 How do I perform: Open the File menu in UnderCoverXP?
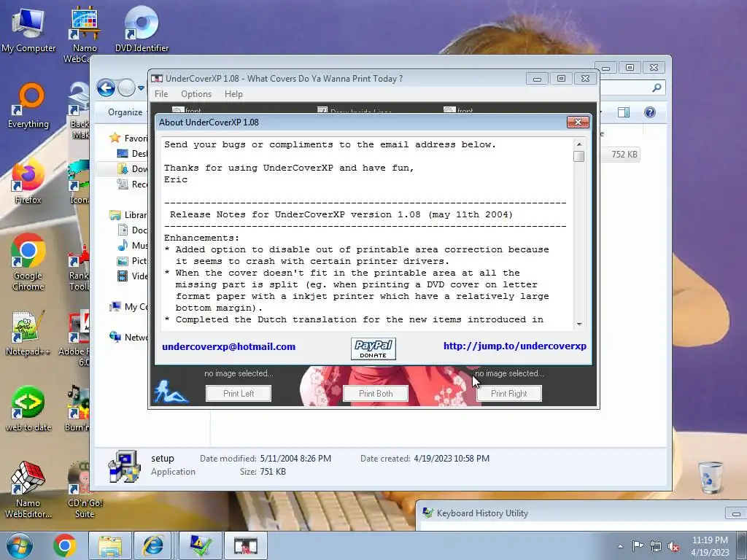point(161,94)
